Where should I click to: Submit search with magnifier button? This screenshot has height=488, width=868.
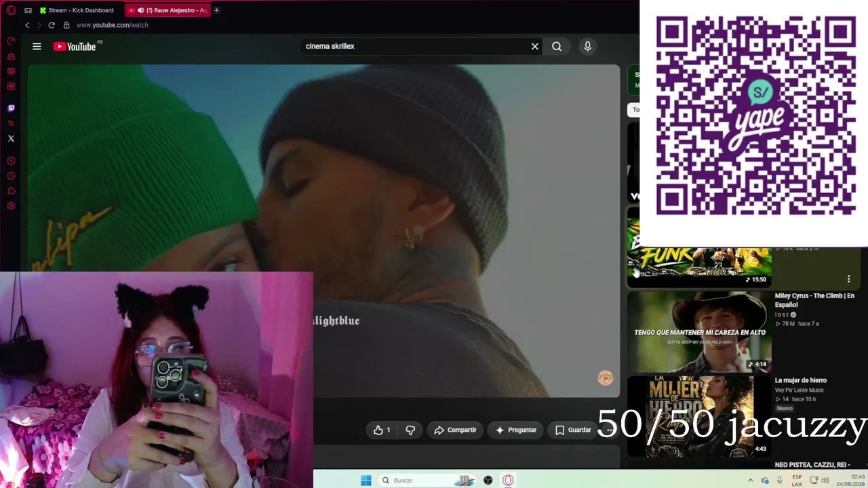[x=557, y=46]
